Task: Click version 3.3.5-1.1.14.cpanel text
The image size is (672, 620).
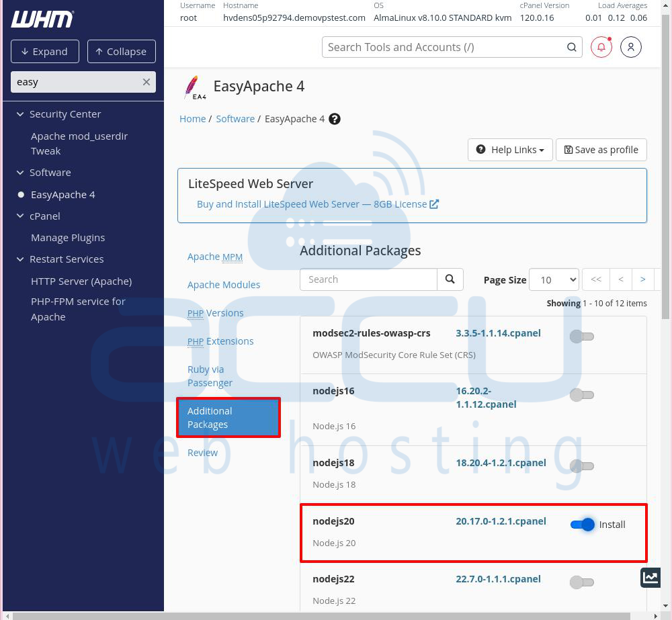Action: (x=498, y=333)
